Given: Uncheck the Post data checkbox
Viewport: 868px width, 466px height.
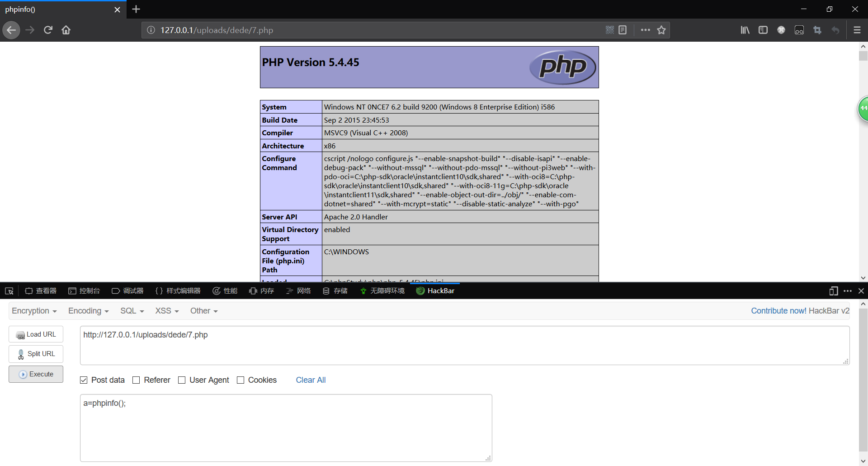Looking at the screenshot, I should (84, 380).
